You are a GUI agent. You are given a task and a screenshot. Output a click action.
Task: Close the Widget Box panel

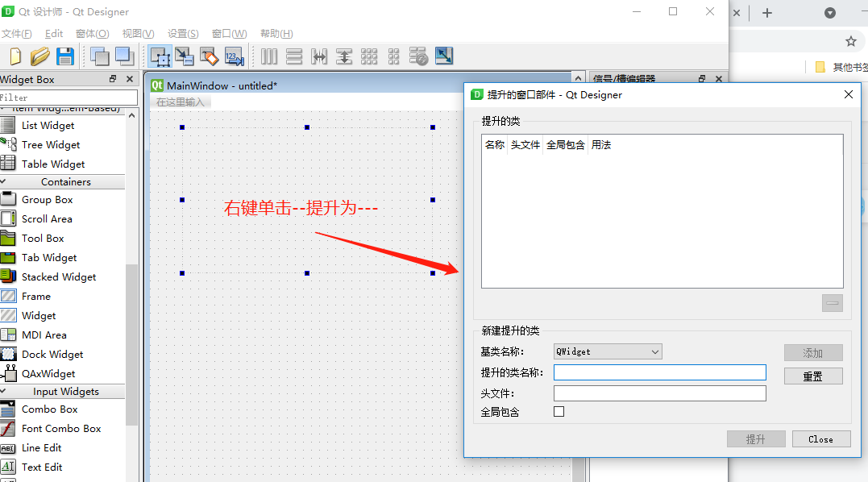tap(130, 79)
